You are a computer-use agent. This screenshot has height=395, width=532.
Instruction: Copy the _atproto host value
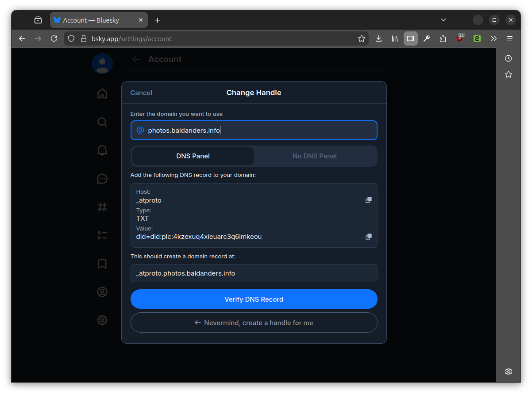click(368, 200)
